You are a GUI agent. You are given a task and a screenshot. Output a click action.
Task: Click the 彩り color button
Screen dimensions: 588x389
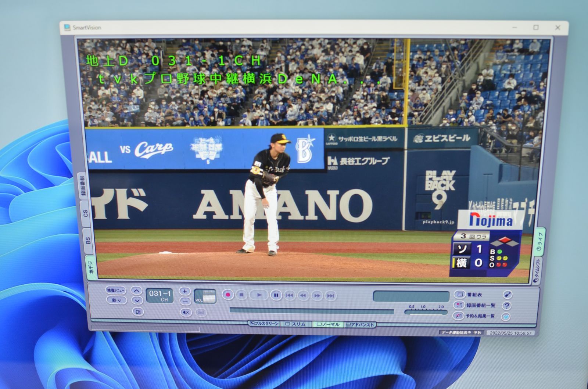(116, 300)
